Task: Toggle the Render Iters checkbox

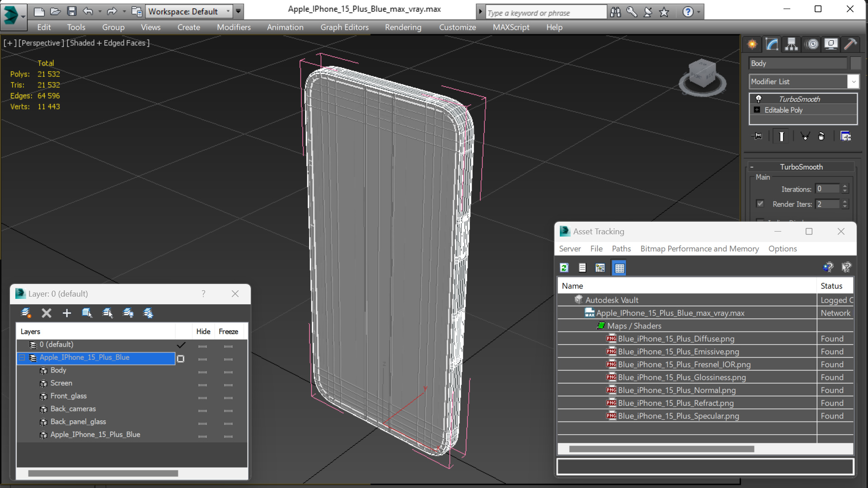Action: (760, 204)
